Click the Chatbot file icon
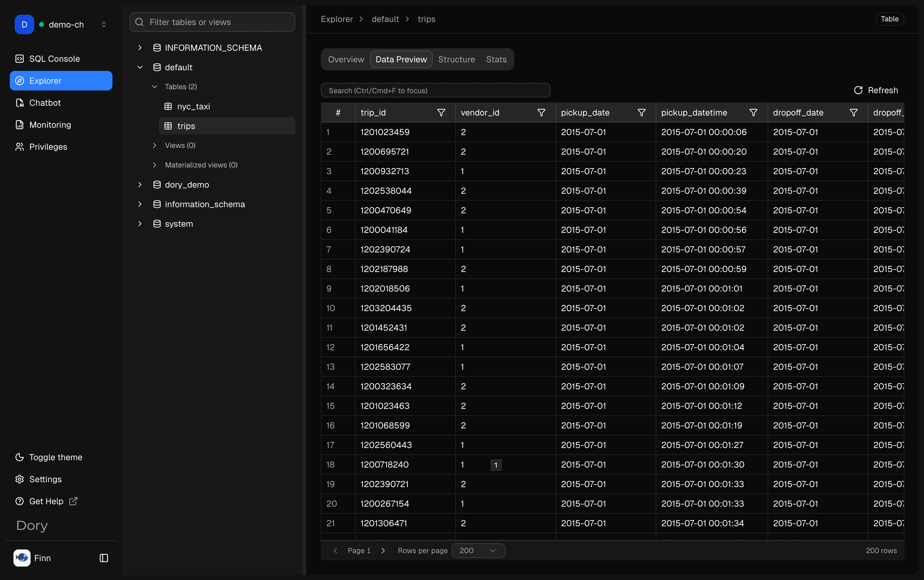This screenshot has width=924, height=580. [x=20, y=103]
